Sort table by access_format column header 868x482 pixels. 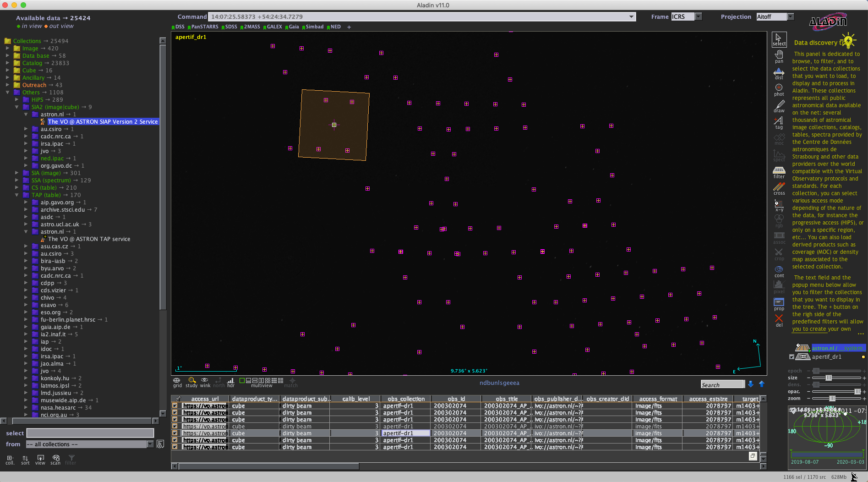coord(658,399)
